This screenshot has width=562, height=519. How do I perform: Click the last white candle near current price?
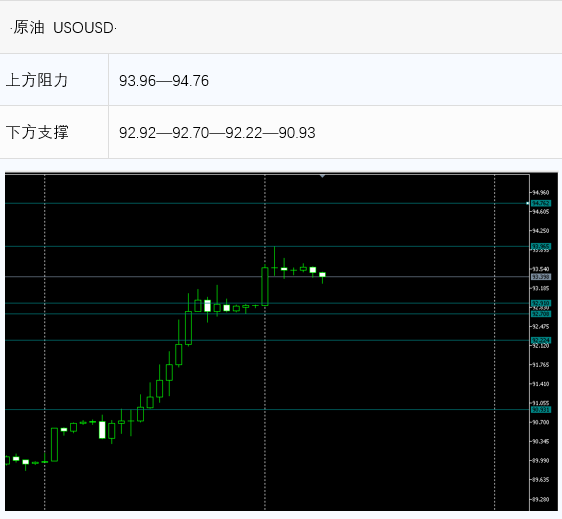click(x=322, y=275)
